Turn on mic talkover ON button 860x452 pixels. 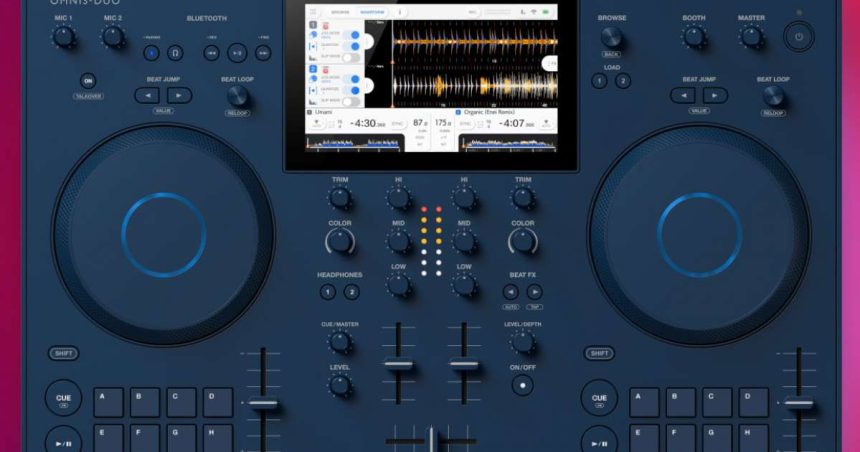point(88,81)
